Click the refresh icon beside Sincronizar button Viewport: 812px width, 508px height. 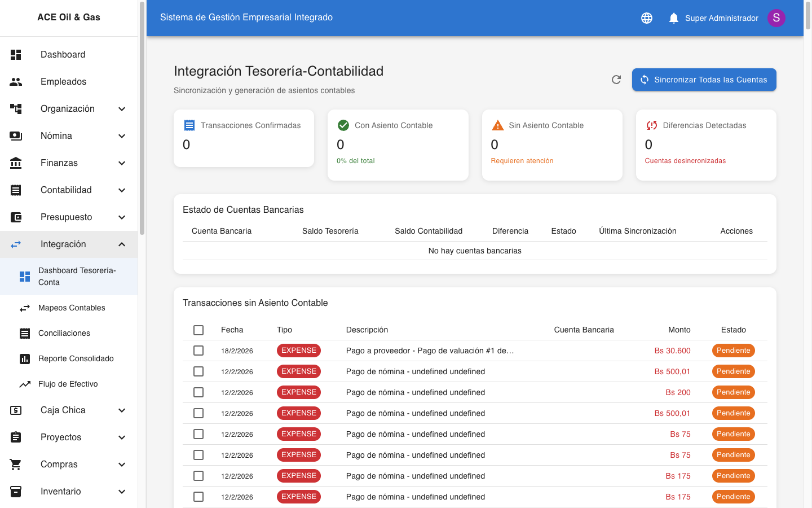point(616,80)
